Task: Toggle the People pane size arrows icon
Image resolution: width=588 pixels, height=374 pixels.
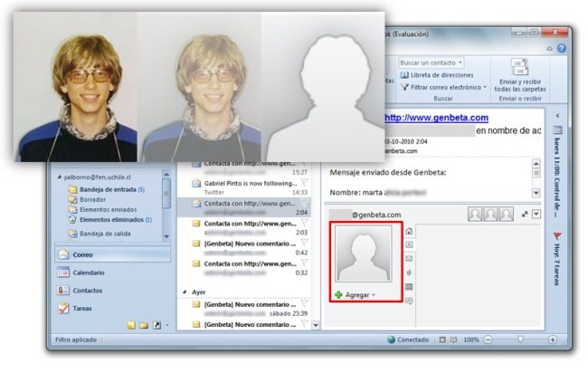Action: coord(525,214)
